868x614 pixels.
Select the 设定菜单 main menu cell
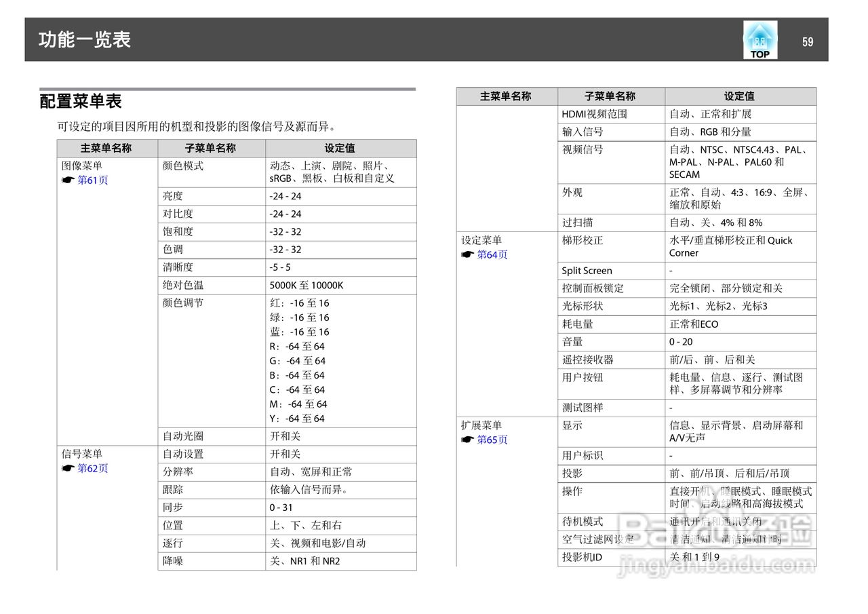[507, 324]
